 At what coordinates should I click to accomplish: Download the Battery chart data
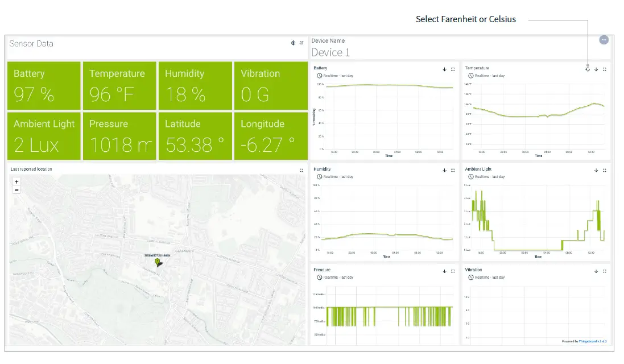pyautogui.click(x=444, y=69)
